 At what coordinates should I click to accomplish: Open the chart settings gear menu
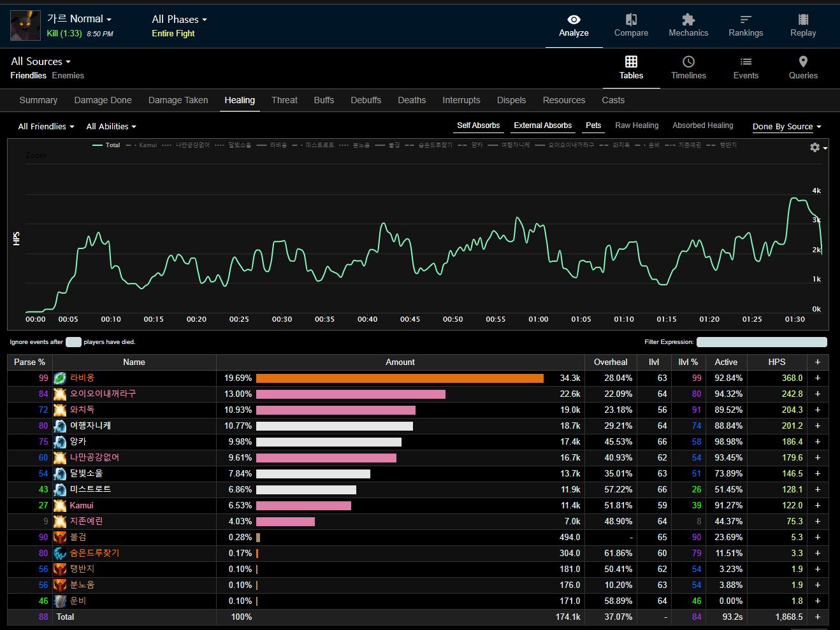(816, 148)
